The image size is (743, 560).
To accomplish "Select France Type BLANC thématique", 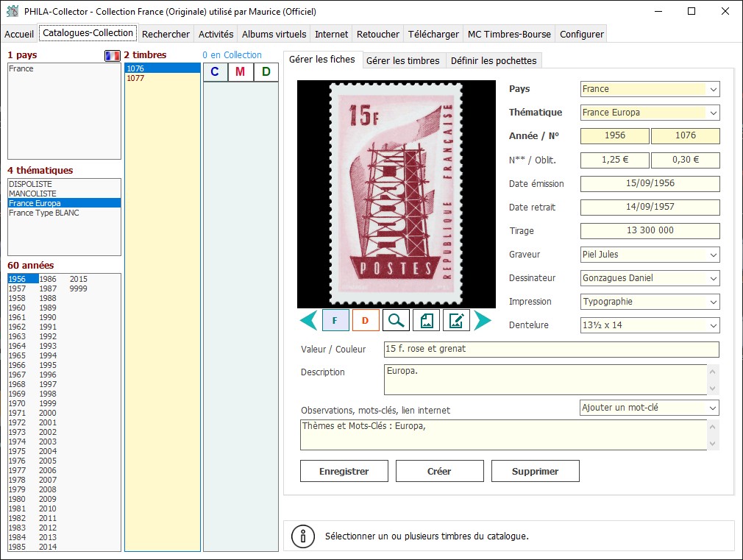I will tap(64, 213).
